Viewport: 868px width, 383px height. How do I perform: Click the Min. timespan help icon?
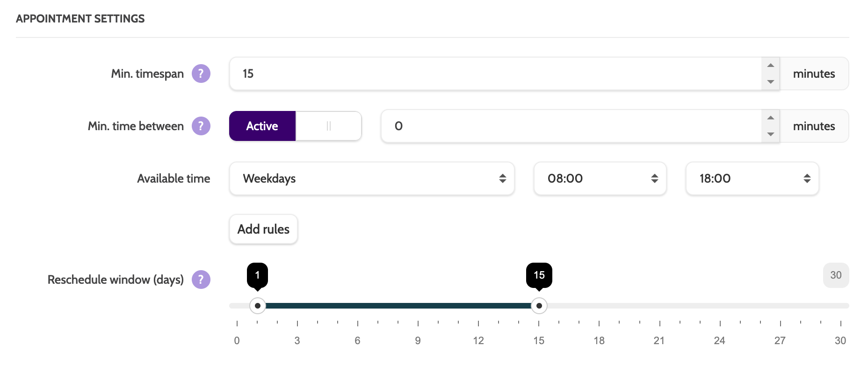point(201,74)
